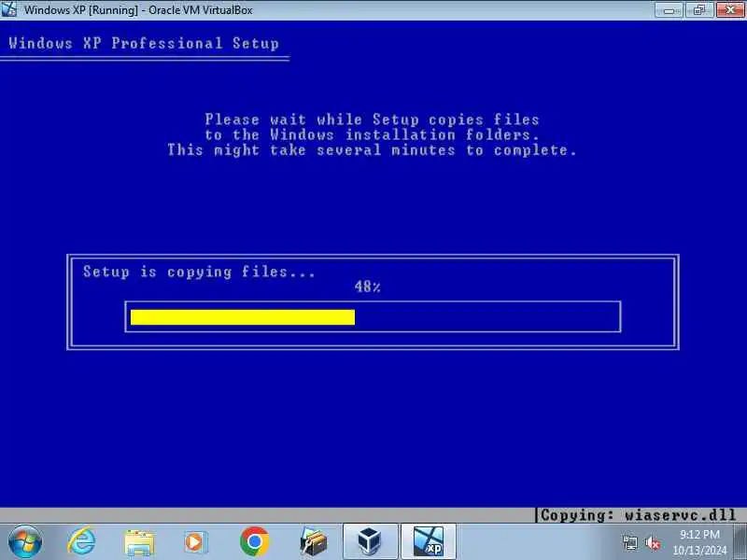Switch to VirtualBox Manager taskbar button
Image resolution: width=747 pixels, height=560 pixels.
[x=370, y=542]
